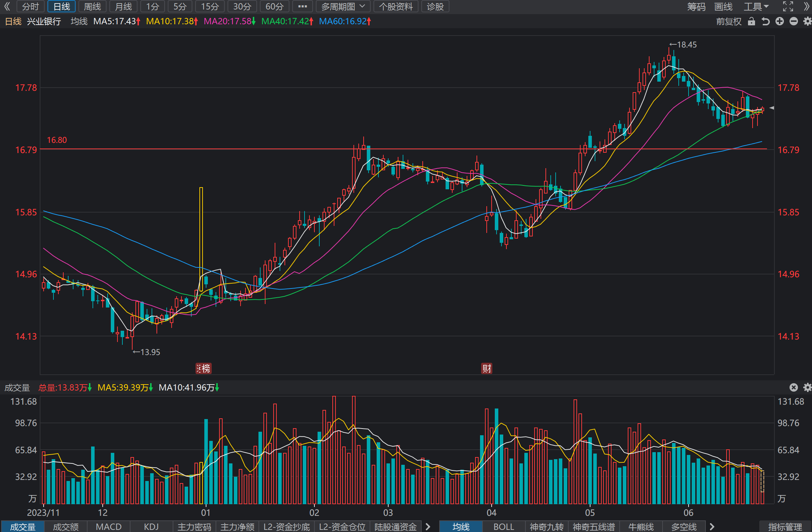Select the MACD indicator tab

(x=109, y=526)
